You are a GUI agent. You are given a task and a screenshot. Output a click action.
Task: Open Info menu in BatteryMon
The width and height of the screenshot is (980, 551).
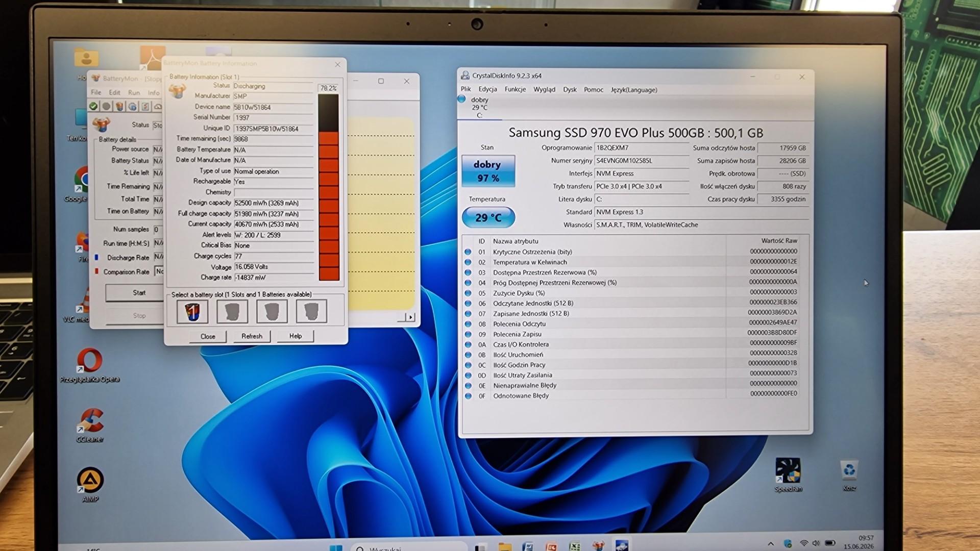154,92
